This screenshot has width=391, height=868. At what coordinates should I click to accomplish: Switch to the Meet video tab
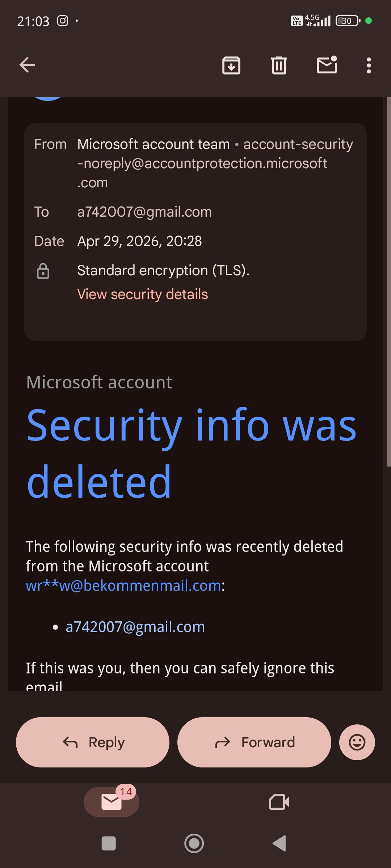(279, 802)
